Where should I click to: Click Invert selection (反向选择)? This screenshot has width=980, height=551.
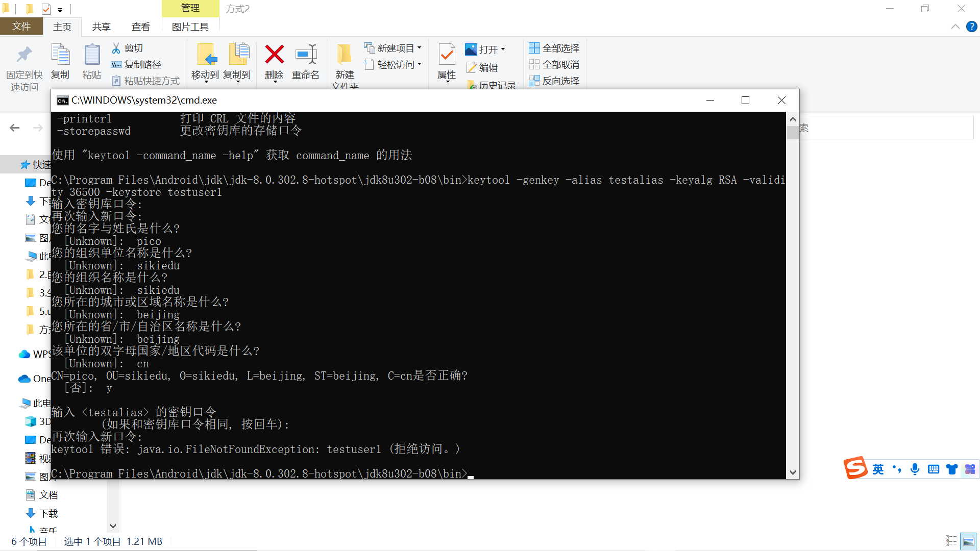[554, 81]
